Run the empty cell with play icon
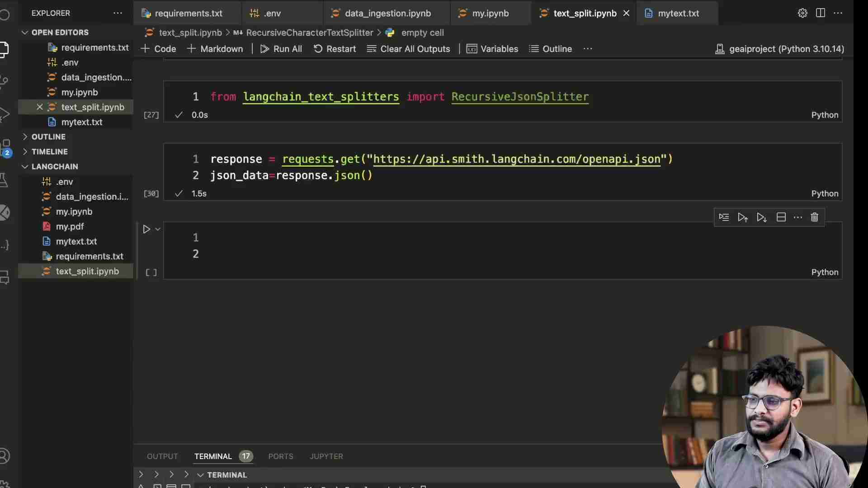The width and height of the screenshot is (868, 488). (146, 229)
